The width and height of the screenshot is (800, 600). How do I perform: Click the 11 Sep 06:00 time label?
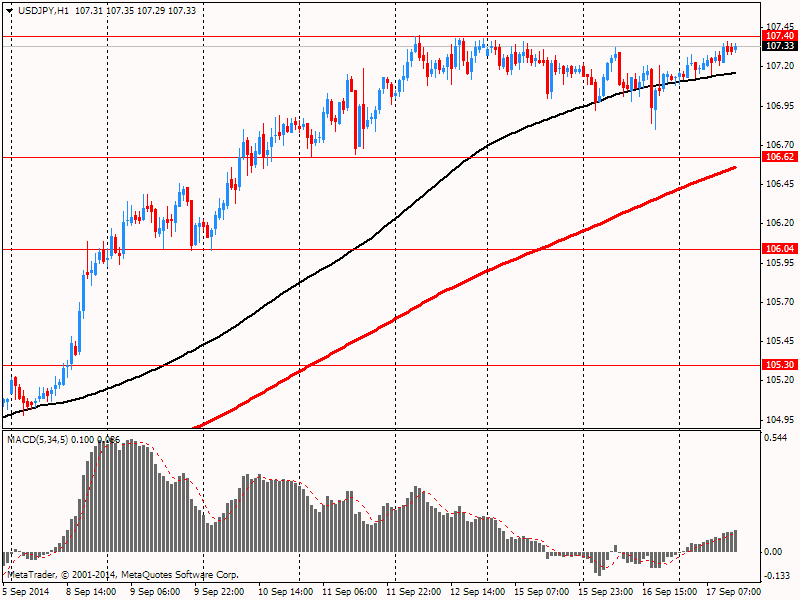click(349, 591)
